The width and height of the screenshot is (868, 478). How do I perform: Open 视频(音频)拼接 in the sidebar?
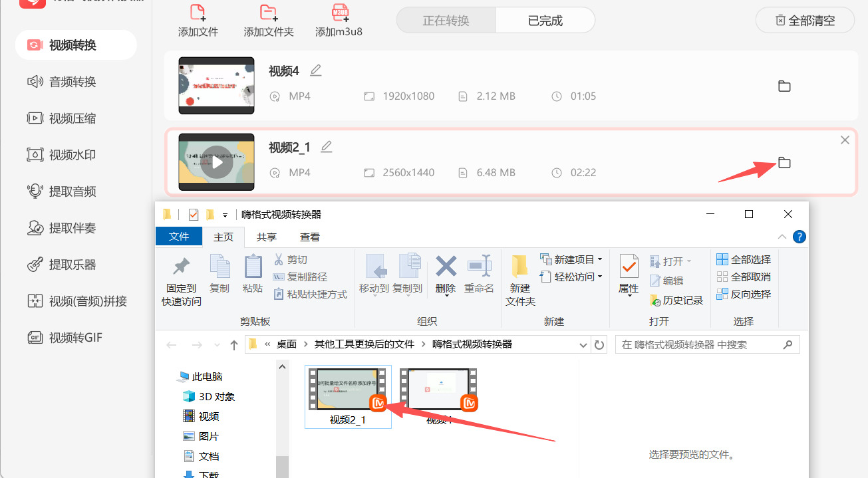coord(76,301)
